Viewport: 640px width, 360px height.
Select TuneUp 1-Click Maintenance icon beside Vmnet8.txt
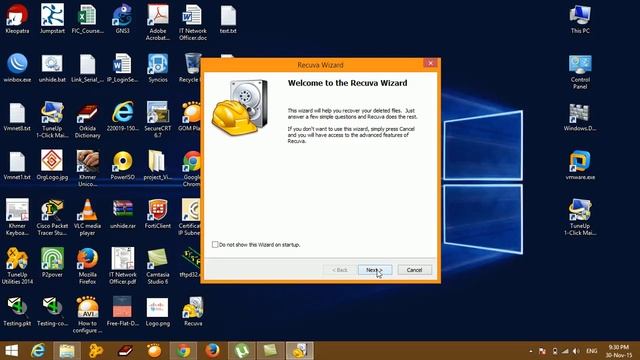click(52, 120)
